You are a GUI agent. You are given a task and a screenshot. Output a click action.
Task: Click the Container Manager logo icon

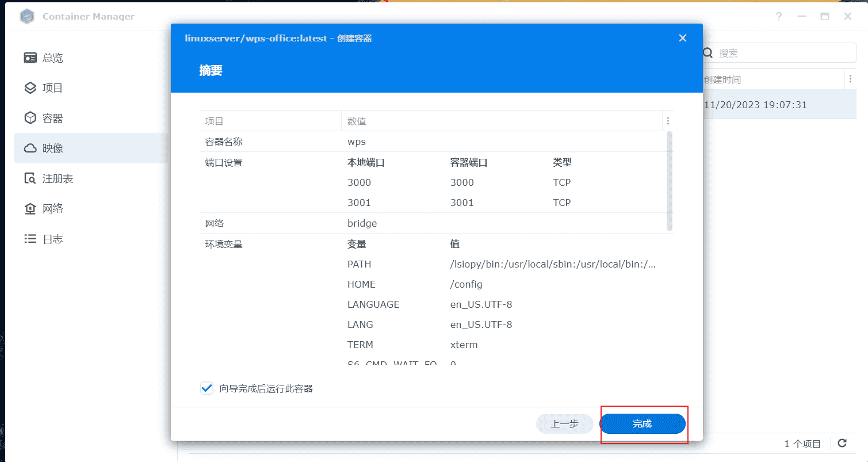point(27,16)
